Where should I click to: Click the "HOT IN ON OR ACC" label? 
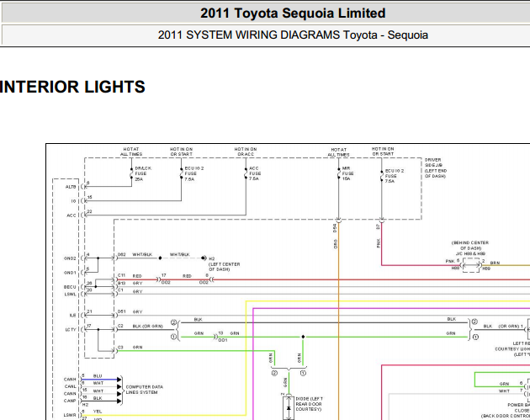coord(246,152)
